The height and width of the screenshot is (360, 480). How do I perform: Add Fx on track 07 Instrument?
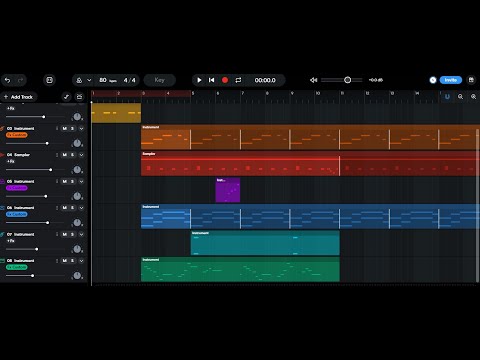tap(11, 241)
